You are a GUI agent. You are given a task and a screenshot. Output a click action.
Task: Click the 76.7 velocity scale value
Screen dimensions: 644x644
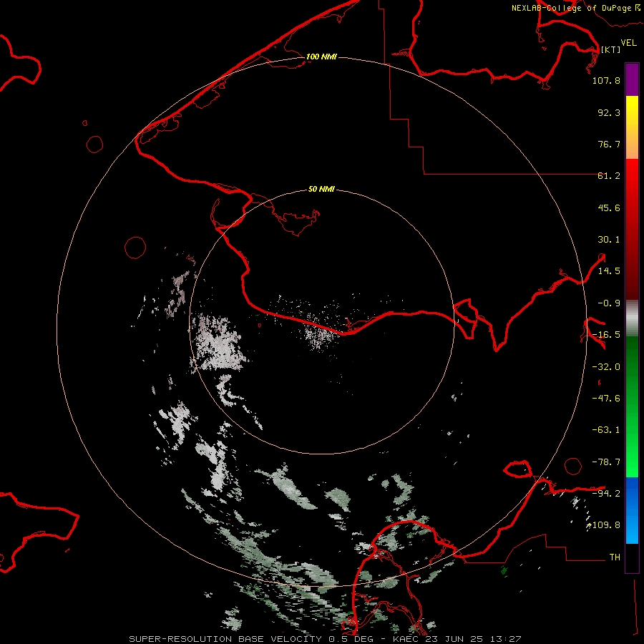tap(609, 144)
